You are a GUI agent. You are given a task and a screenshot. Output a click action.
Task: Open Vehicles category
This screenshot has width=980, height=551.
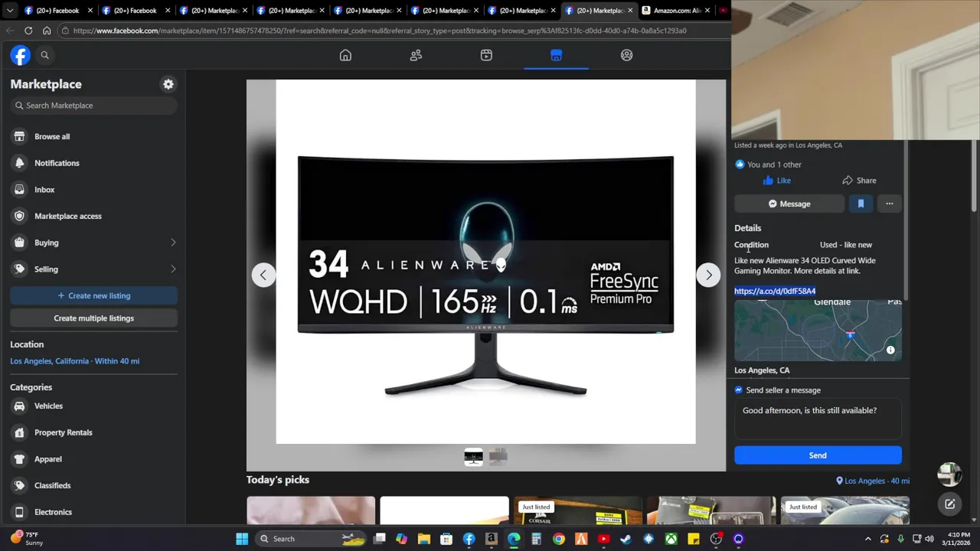tap(93, 406)
